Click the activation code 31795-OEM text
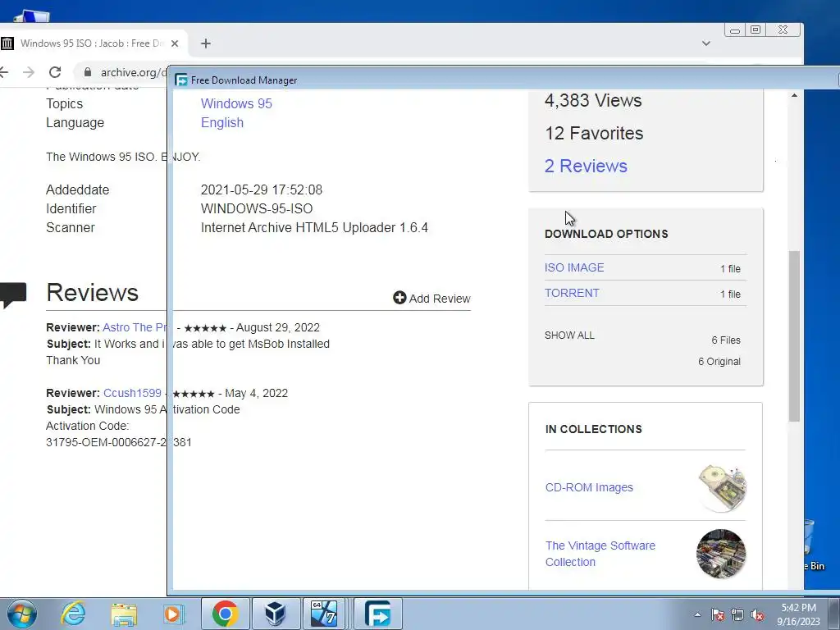840x630 pixels. click(x=118, y=442)
